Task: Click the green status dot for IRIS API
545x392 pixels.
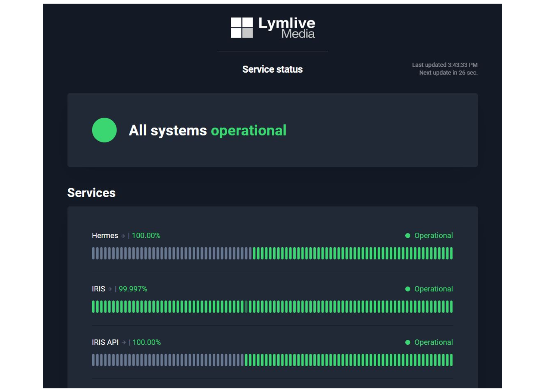Action: pyautogui.click(x=407, y=343)
